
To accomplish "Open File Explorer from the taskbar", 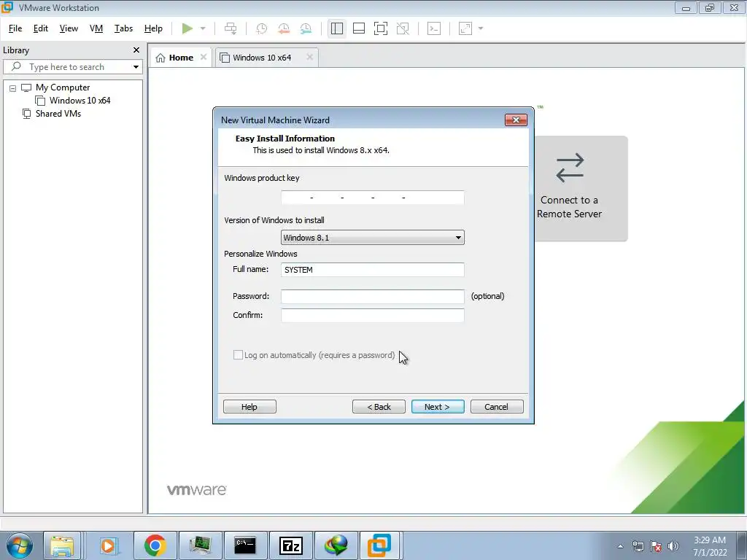I will point(62,545).
